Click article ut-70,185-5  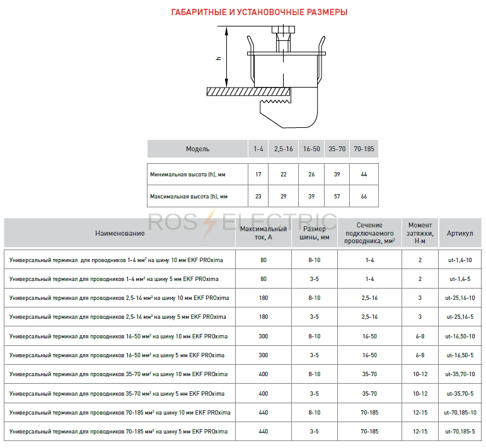[x=460, y=432]
